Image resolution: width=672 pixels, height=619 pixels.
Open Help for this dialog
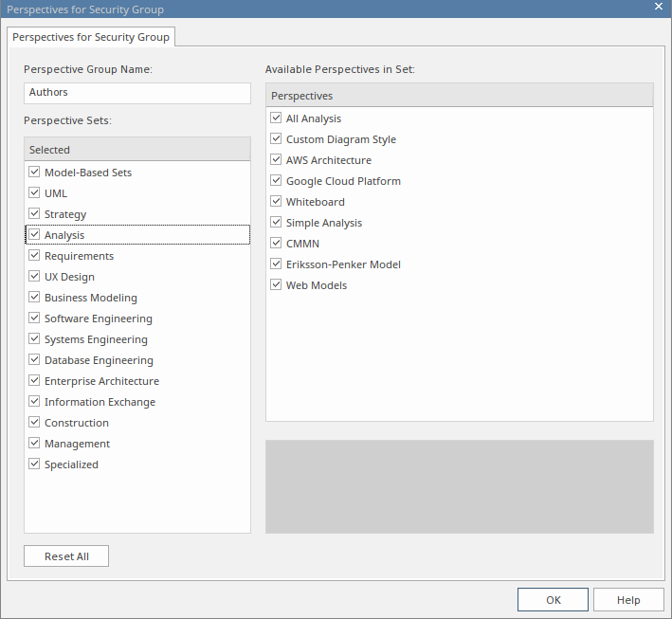(628, 600)
